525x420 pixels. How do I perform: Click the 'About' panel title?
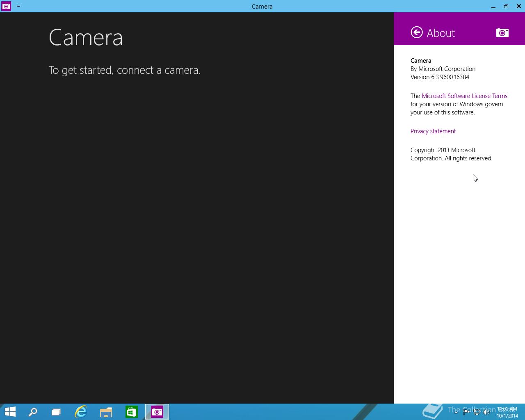441,33
